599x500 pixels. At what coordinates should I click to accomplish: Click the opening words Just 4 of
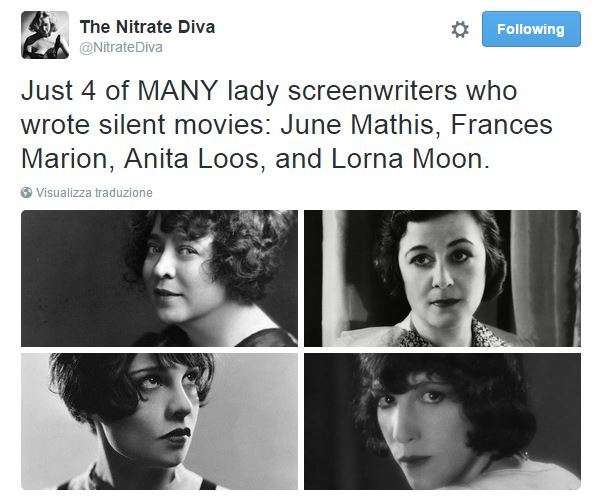[x=75, y=91]
